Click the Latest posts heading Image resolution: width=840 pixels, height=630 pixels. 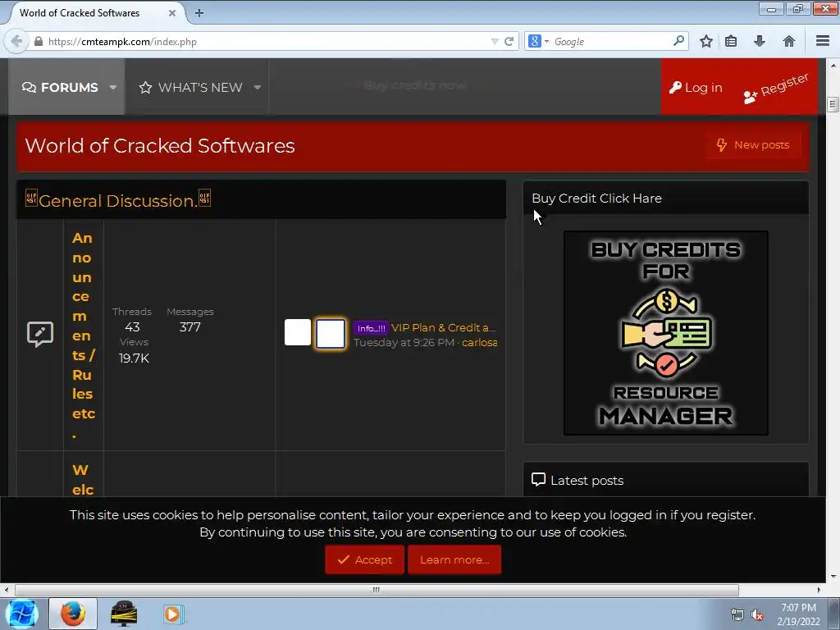coord(587,481)
